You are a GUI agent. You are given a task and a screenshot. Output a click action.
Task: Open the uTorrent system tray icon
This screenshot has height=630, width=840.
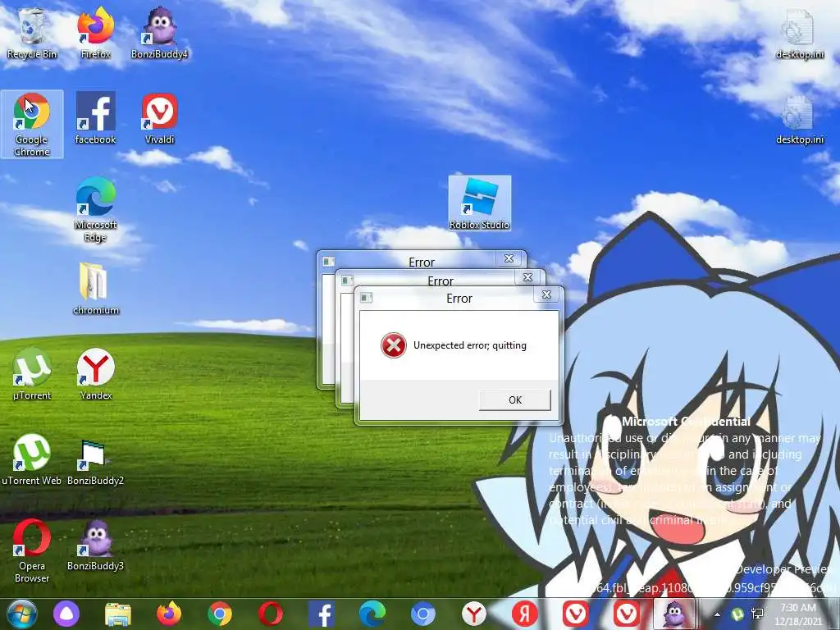[x=737, y=614]
